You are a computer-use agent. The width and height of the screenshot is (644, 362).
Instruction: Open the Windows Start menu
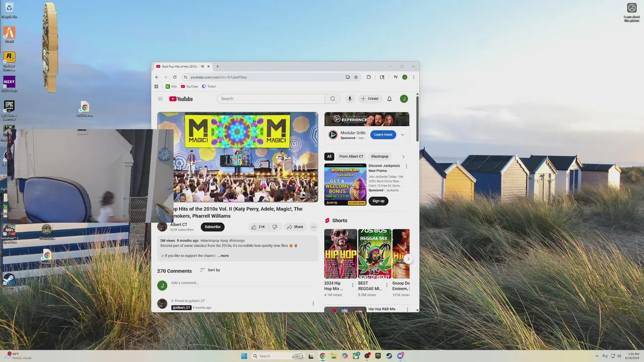click(x=244, y=356)
